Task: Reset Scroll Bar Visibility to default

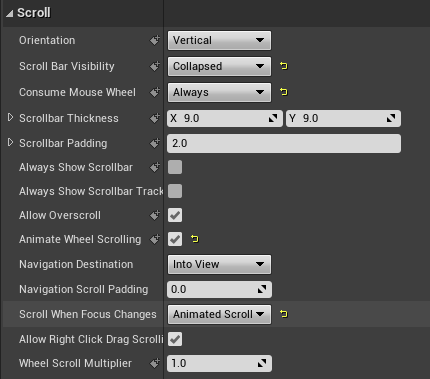Action: 284,66
